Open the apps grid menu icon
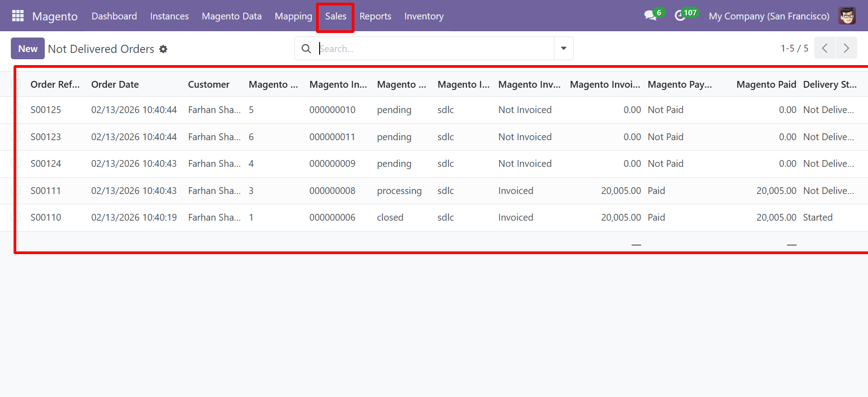Viewport: 868px width, 397px height. coord(18,16)
